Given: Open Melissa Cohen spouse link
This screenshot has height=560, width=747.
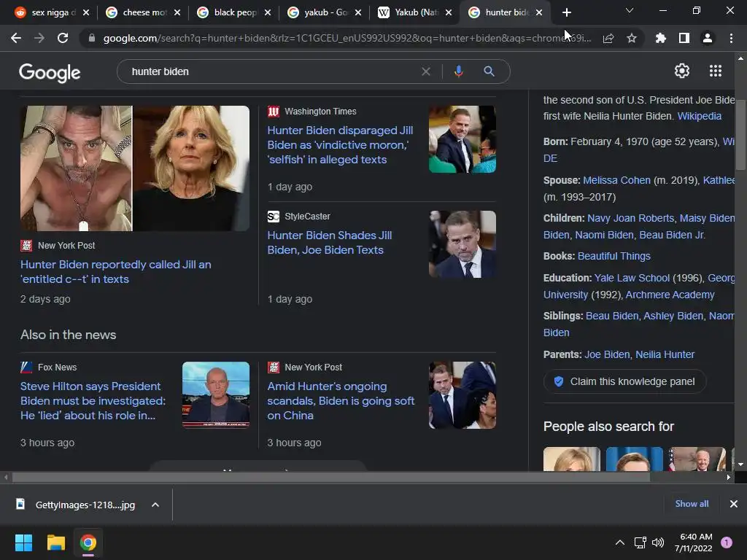Looking at the screenshot, I should click(x=616, y=180).
